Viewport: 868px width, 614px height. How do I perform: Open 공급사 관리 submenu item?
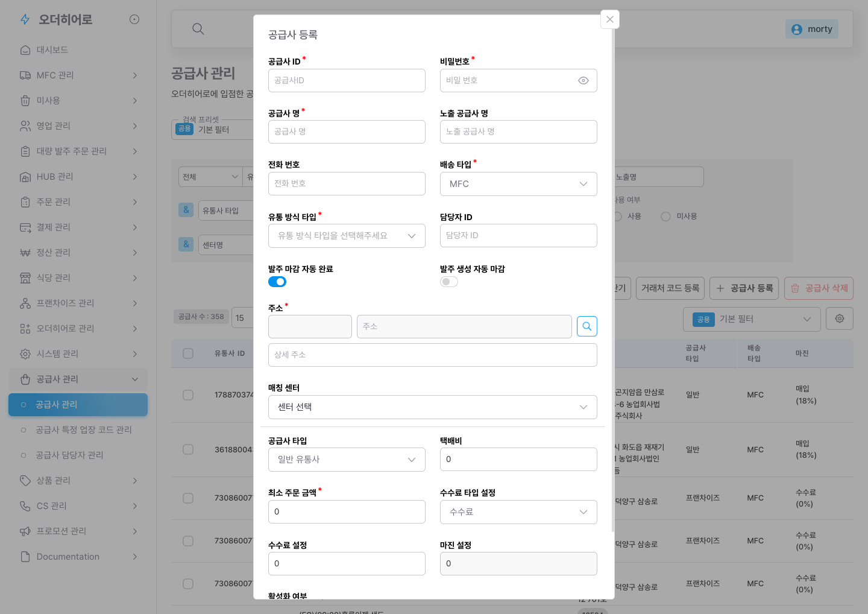78,405
